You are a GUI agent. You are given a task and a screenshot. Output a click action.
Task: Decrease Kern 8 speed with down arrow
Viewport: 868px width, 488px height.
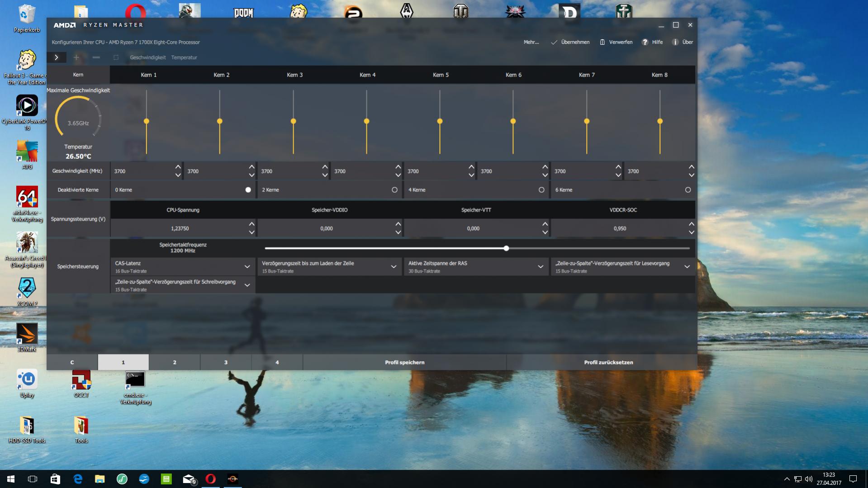692,175
